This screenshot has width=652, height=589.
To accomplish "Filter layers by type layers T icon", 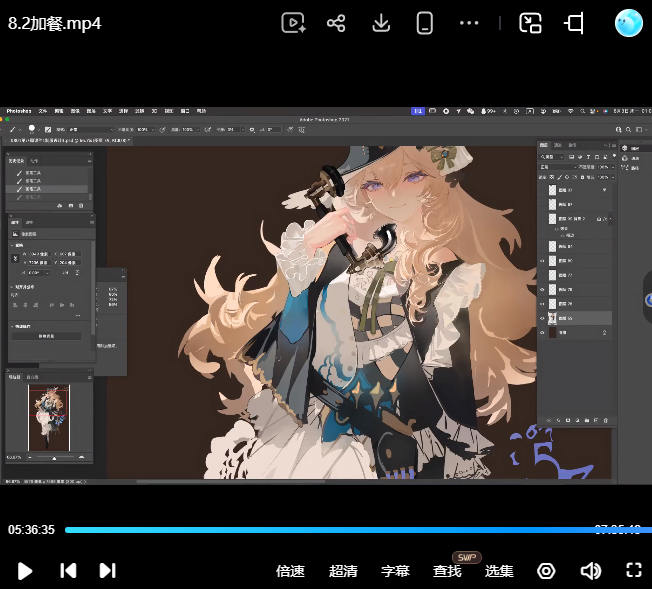I will coord(588,157).
